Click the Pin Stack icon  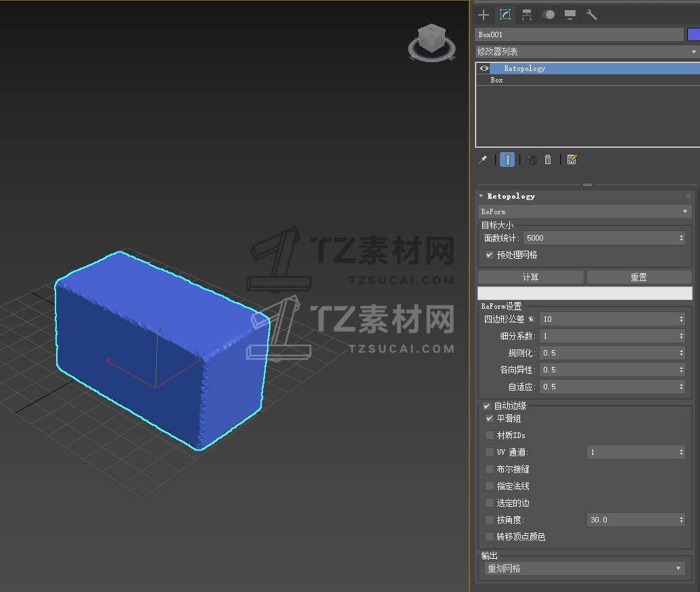pos(483,160)
